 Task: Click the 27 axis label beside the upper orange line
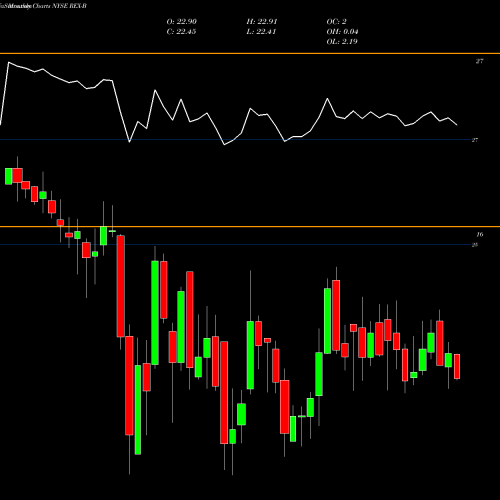coord(479,61)
